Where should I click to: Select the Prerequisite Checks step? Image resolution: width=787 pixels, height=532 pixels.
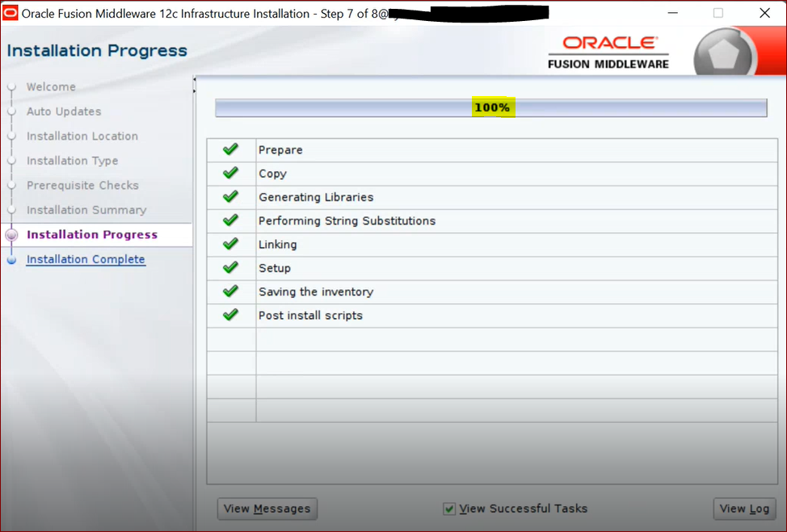point(82,185)
